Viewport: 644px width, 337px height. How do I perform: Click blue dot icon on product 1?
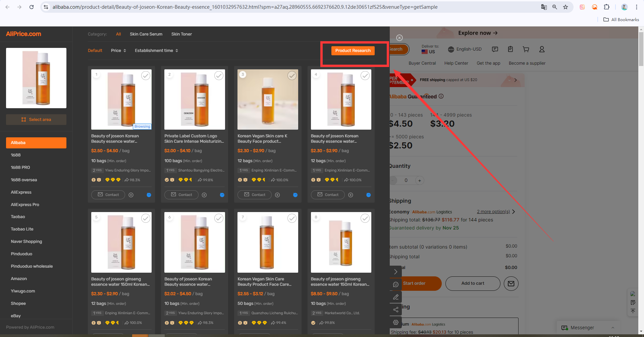pyautogui.click(x=149, y=195)
